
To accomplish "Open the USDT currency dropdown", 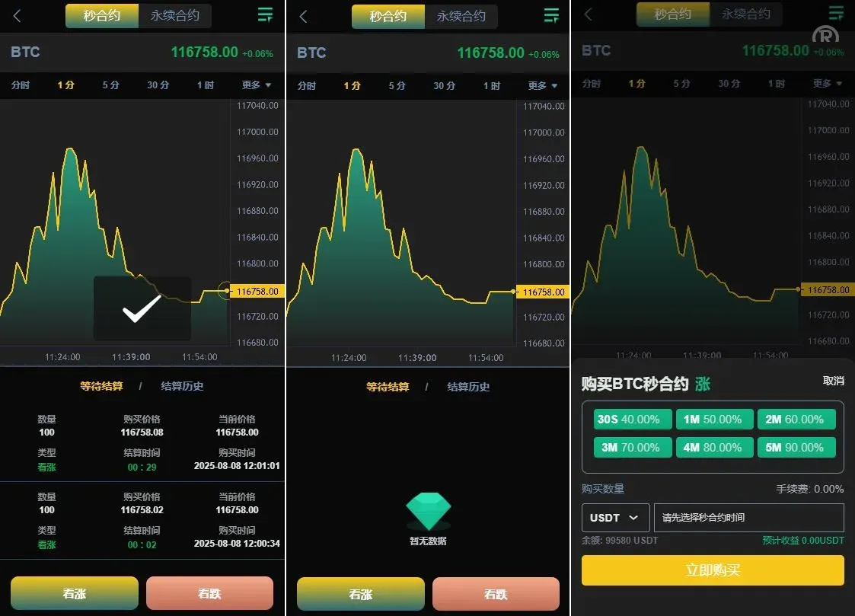I will click(615, 517).
